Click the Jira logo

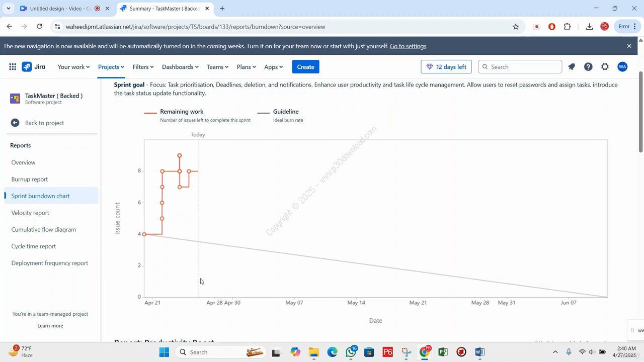point(34,67)
